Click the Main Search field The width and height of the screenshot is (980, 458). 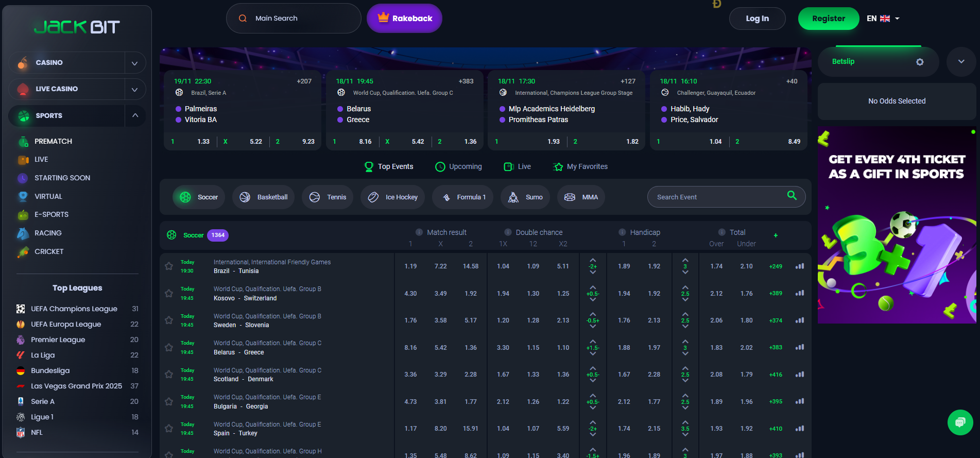(x=294, y=19)
